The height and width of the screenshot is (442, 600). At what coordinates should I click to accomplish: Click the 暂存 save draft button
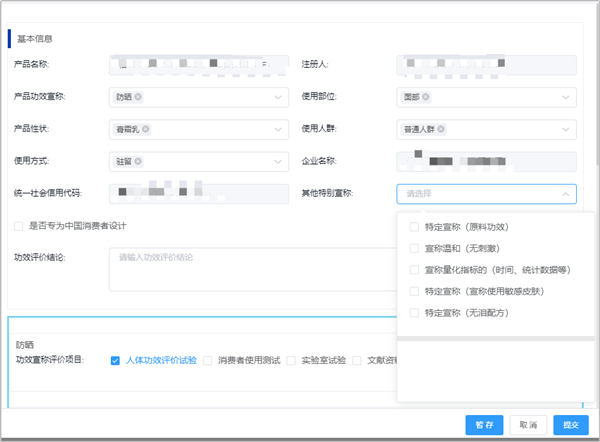click(x=484, y=425)
